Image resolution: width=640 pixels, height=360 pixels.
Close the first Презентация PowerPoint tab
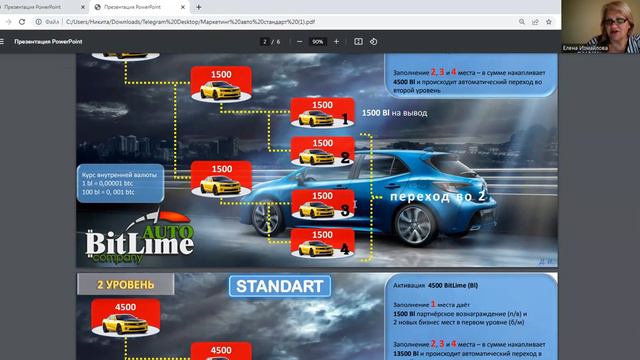[83, 7]
